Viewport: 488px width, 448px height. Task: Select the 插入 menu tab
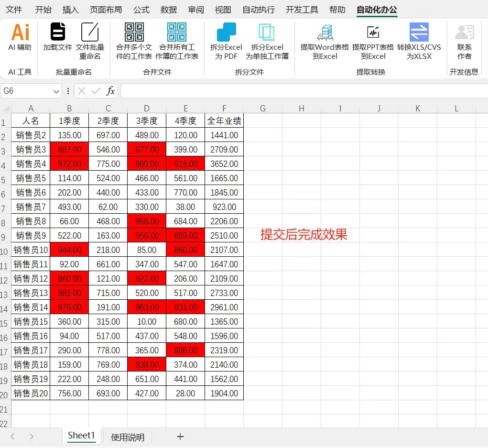(70, 9)
